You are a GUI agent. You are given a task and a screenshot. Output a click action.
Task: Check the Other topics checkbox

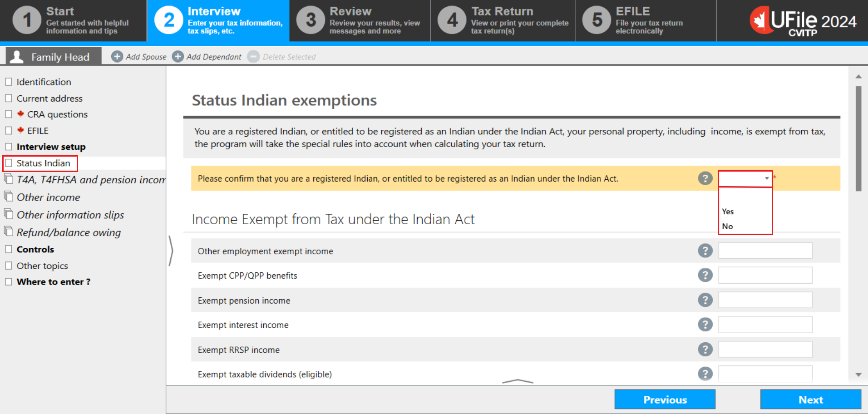[8, 266]
